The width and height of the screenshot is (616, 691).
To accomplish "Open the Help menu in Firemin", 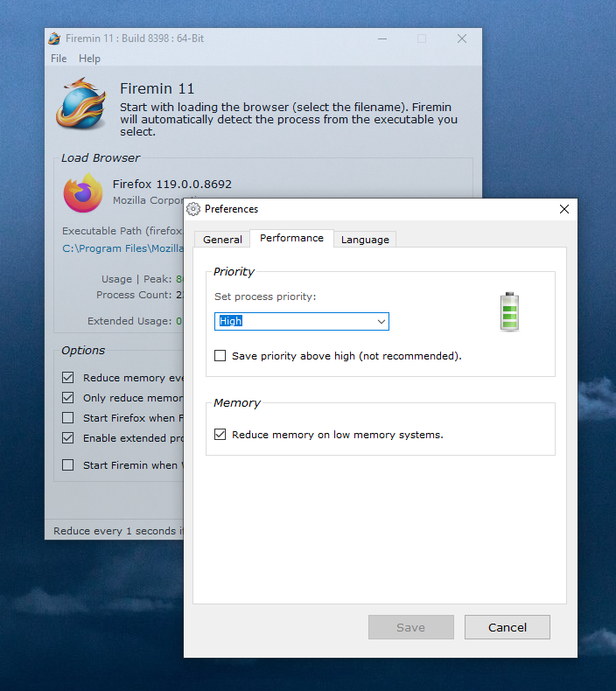I will pos(89,59).
